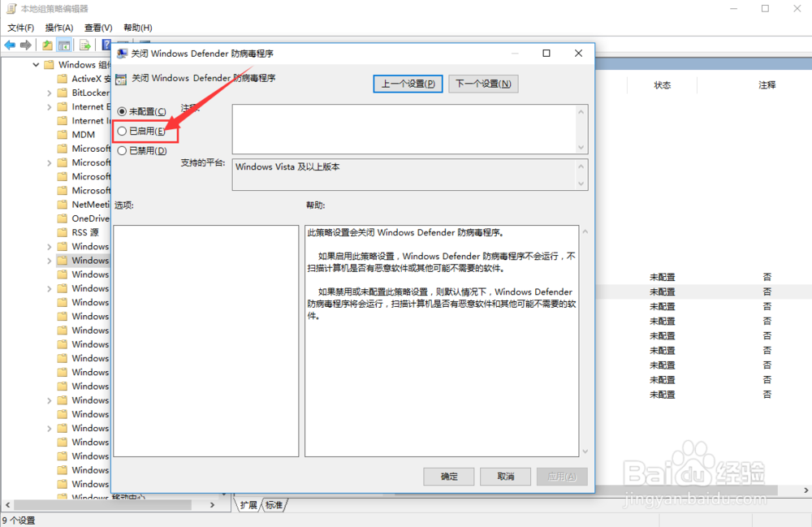The image size is (812, 527).
Task: Click inside the 注释 comment text box
Action: pyautogui.click(x=404, y=129)
